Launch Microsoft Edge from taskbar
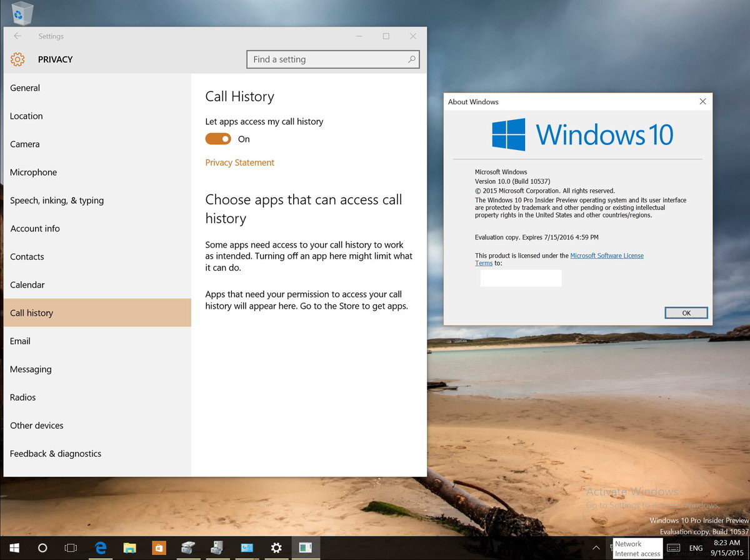 (101, 548)
